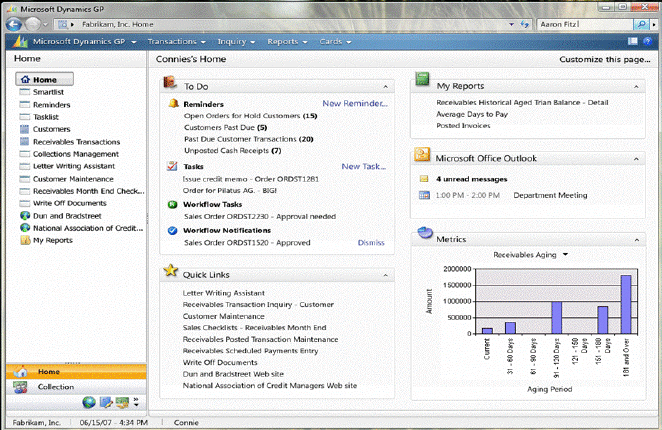662x430 pixels.
Task: Collapse the Quick Links section
Action: click(385, 275)
